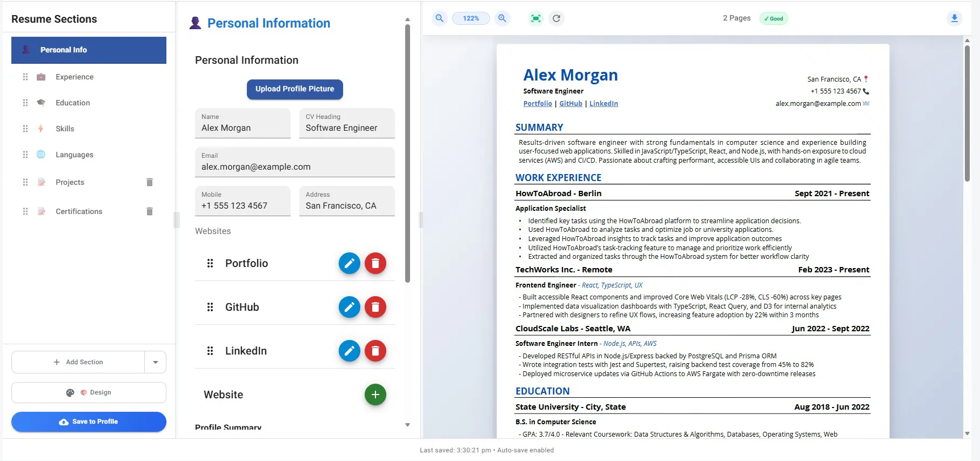Grab the Languages section drag handle

tap(25, 155)
